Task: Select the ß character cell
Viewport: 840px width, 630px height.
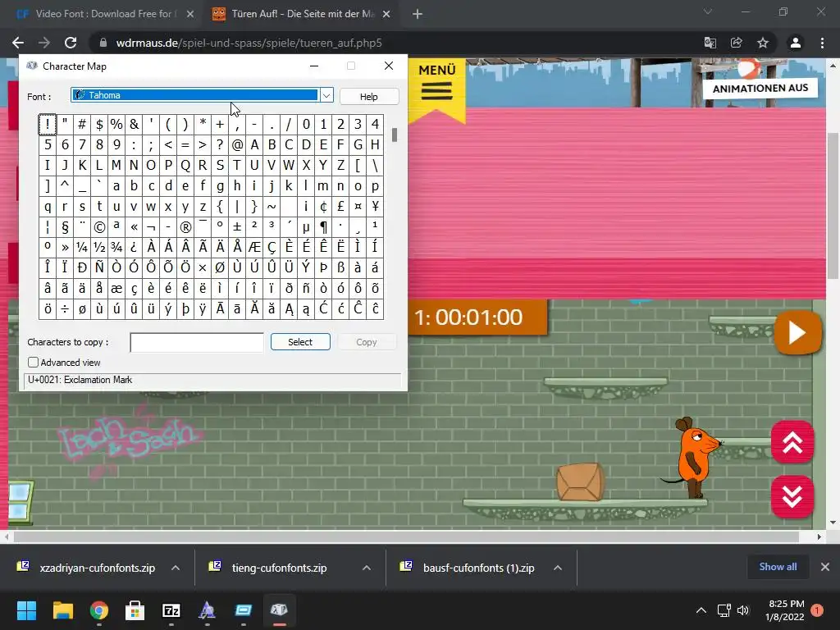Action: click(340, 267)
